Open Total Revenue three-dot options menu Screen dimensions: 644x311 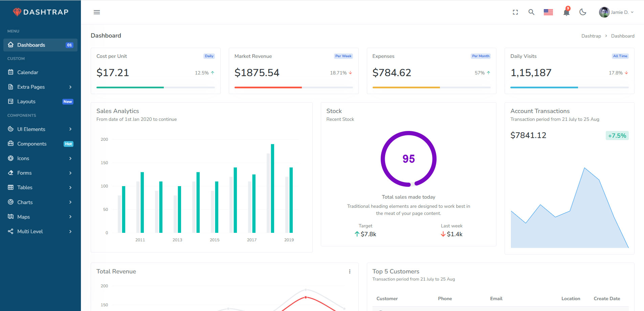[350, 271]
